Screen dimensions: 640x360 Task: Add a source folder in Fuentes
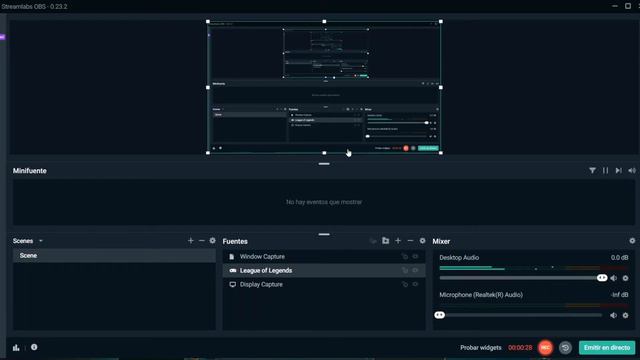386,241
